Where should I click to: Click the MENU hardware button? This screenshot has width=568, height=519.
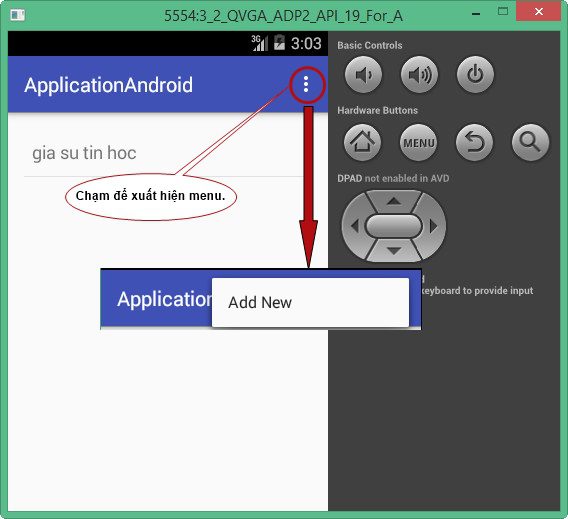coord(419,142)
